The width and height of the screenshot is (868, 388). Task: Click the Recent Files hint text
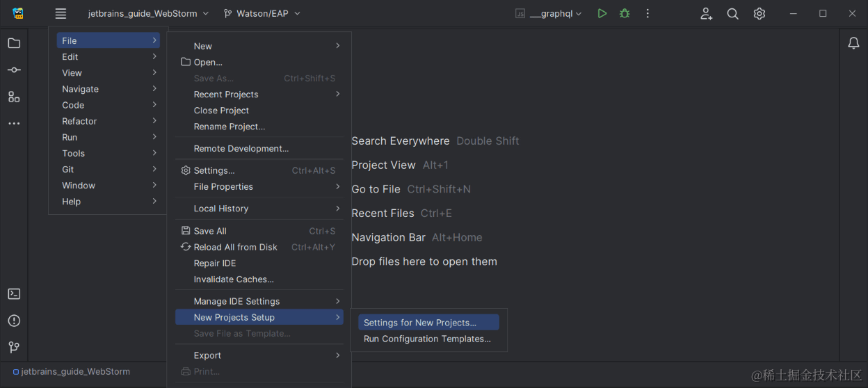[383, 213]
